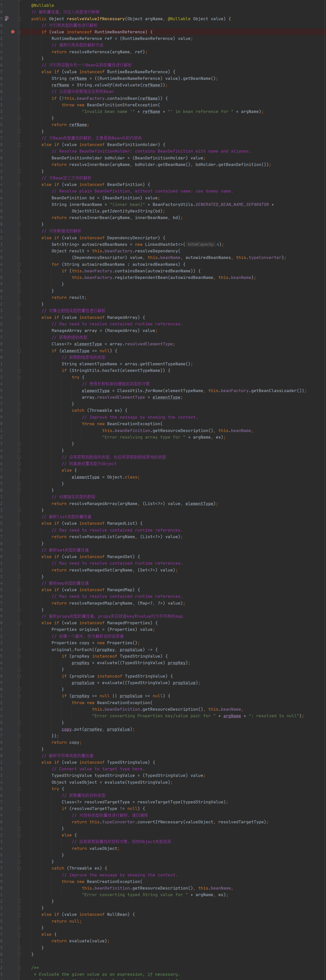Collapse fold marker at instanceof ManagedSet line
The image size is (326, 980).
[19, 557]
